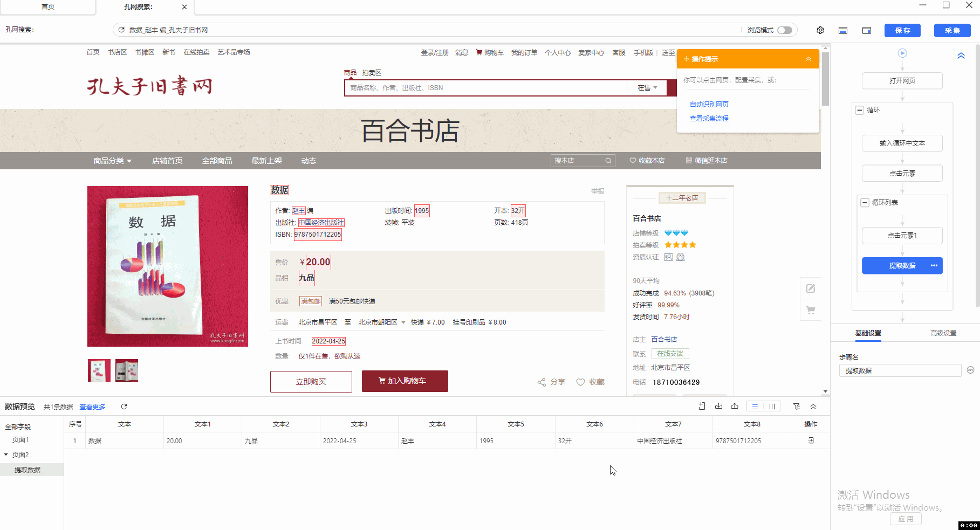Click the add field icon in data preview toolbar
The width and height of the screenshot is (980, 530).
pos(702,406)
